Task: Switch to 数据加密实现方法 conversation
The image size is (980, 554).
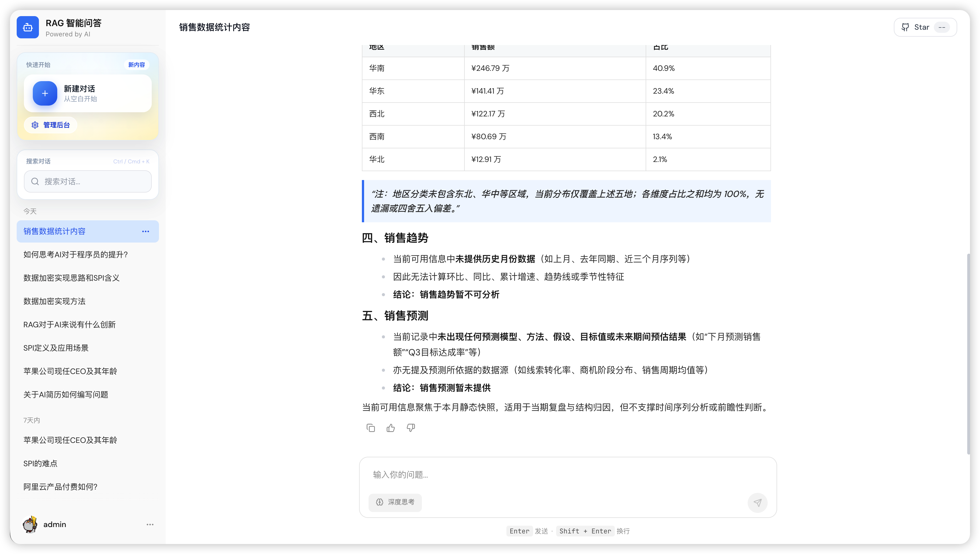Action: (54, 301)
